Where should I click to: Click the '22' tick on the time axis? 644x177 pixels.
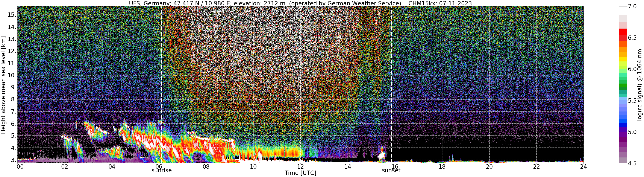pos(536,166)
